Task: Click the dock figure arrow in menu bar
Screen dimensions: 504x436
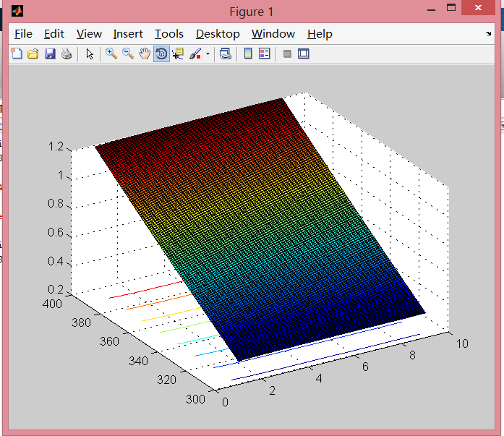Action: (488, 34)
